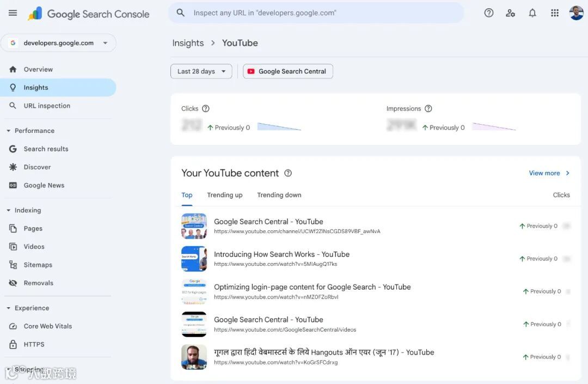This screenshot has height=384, width=588.
Task: Click the Hindi Hangouts video thumbnail
Action: 194,357
